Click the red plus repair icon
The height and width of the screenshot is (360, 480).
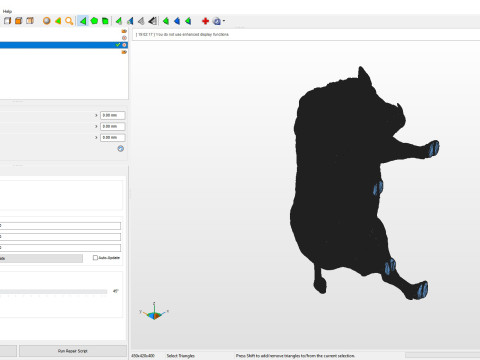205,21
